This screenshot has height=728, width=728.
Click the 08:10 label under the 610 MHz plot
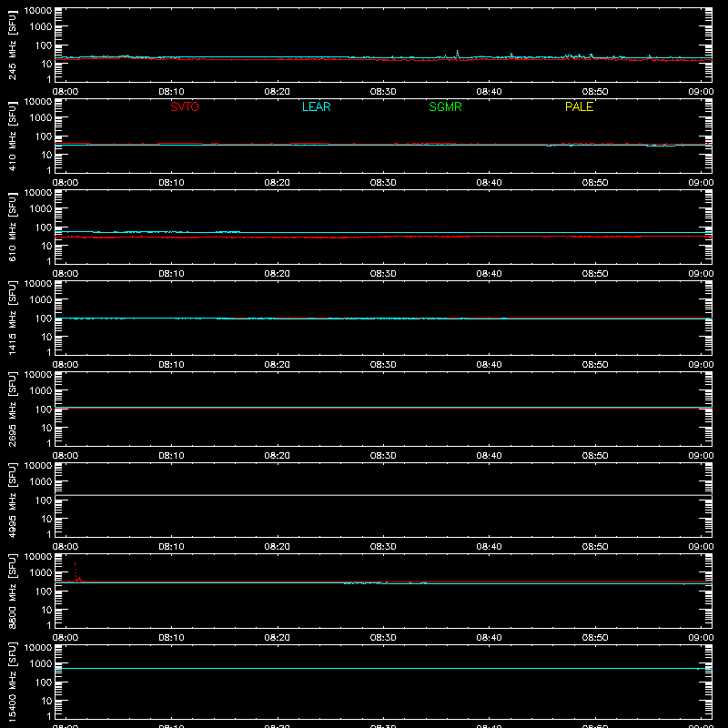click(x=171, y=274)
